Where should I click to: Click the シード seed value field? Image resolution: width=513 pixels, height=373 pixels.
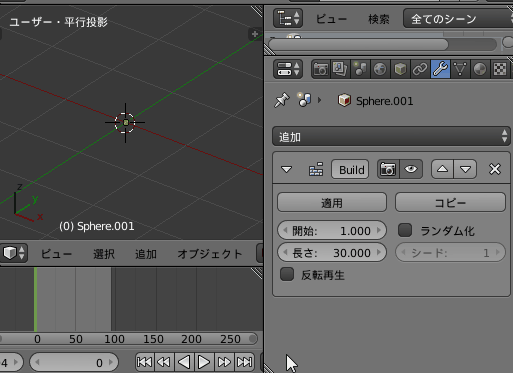tap(450, 252)
